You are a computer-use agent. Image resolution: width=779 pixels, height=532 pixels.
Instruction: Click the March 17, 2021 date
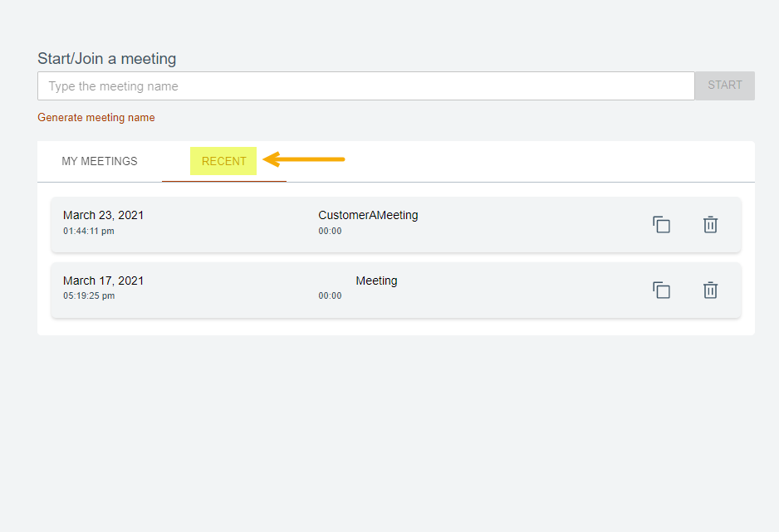coord(103,281)
